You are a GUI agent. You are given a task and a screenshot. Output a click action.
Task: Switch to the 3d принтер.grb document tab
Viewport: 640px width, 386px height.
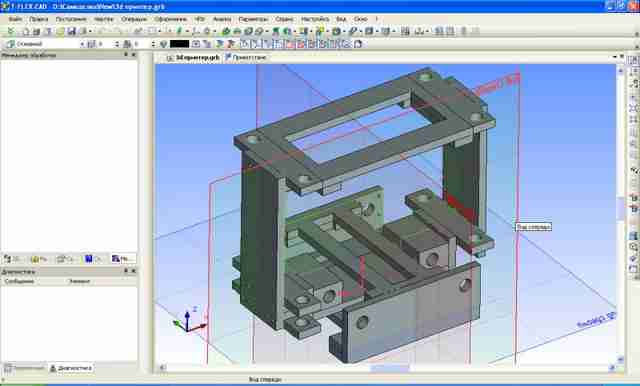tap(193, 58)
